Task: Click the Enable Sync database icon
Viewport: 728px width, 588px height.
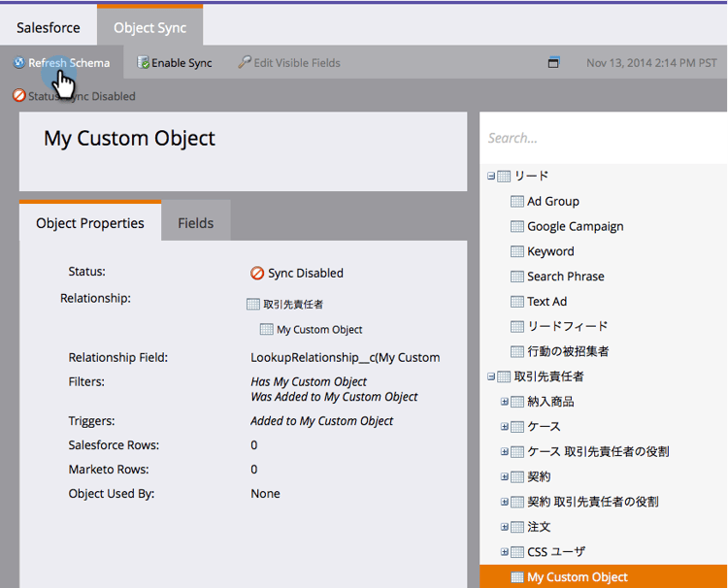Action: pyautogui.click(x=143, y=62)
